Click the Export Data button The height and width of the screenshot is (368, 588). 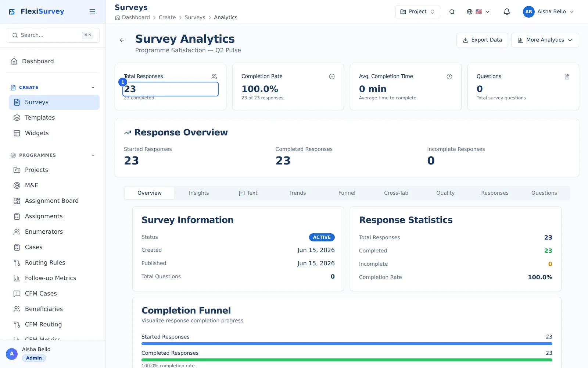point(482,40)
